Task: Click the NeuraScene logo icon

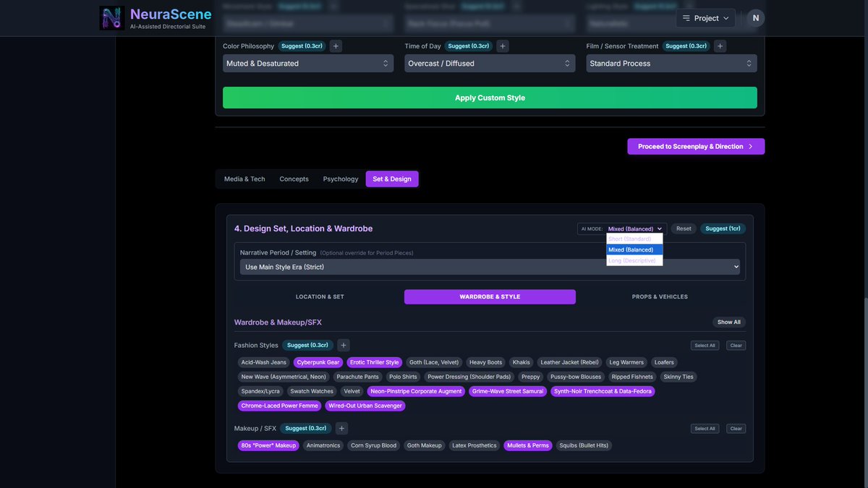Action: click(112, 18)
